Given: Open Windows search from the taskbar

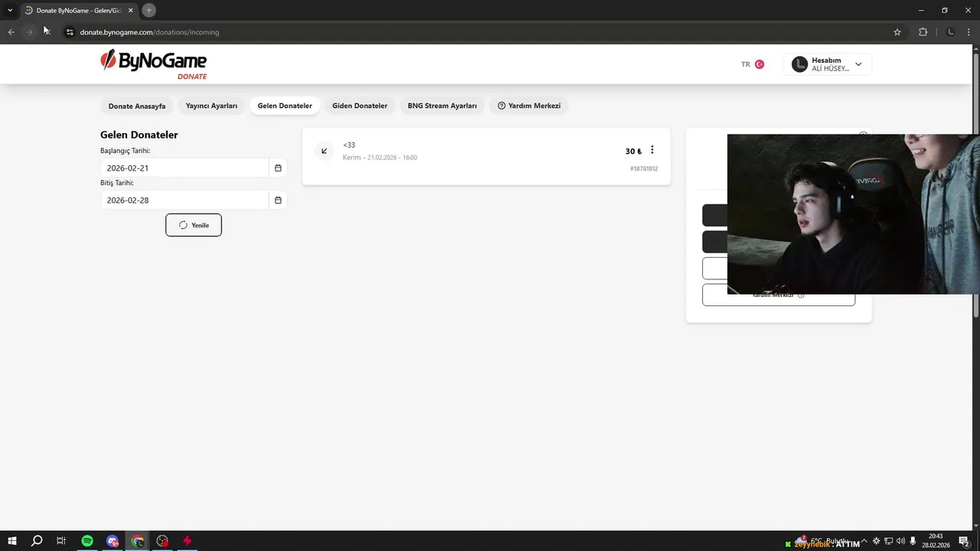Looking at the screenshot, I should tap(37, 541).
